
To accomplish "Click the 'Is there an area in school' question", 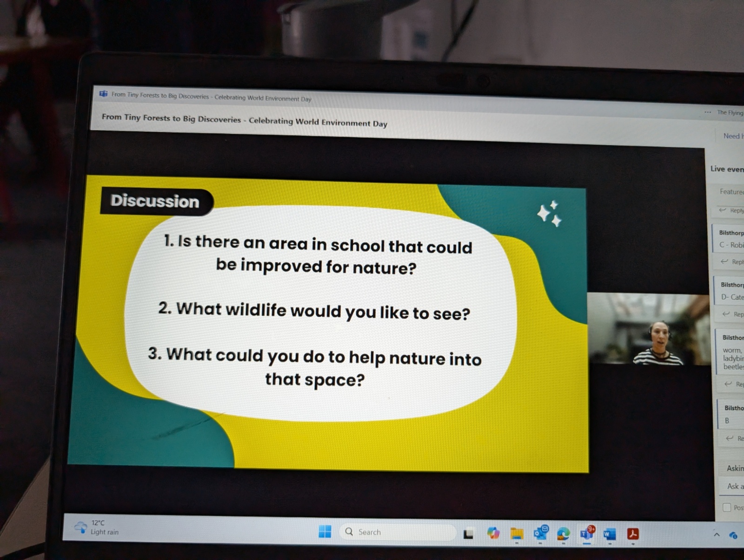I will [x=317, y=254].
